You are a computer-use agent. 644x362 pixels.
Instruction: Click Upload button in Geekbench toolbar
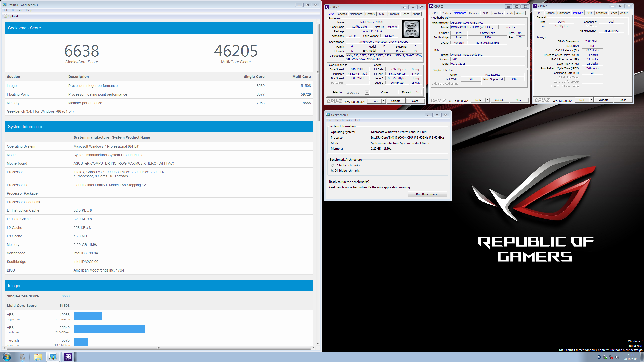click(x=11, y=16)
